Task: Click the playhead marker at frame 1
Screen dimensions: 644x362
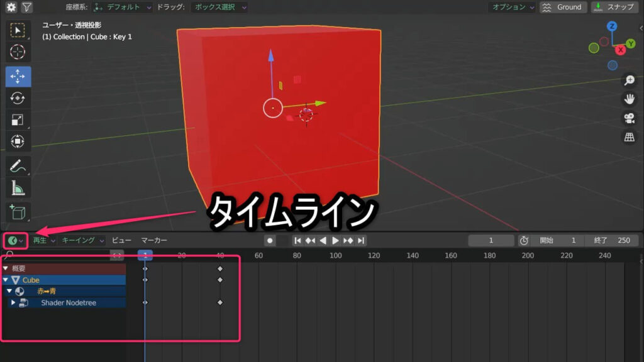Action: tap(145, 255)
